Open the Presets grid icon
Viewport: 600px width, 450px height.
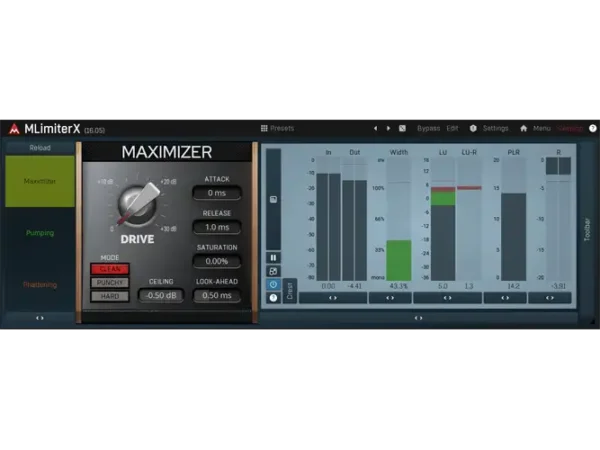pos(264,128)
